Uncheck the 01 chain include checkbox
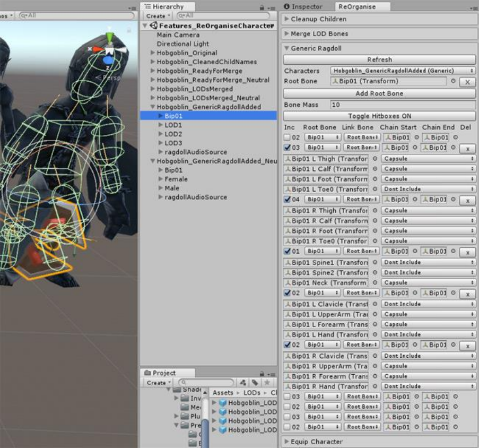 287,251
